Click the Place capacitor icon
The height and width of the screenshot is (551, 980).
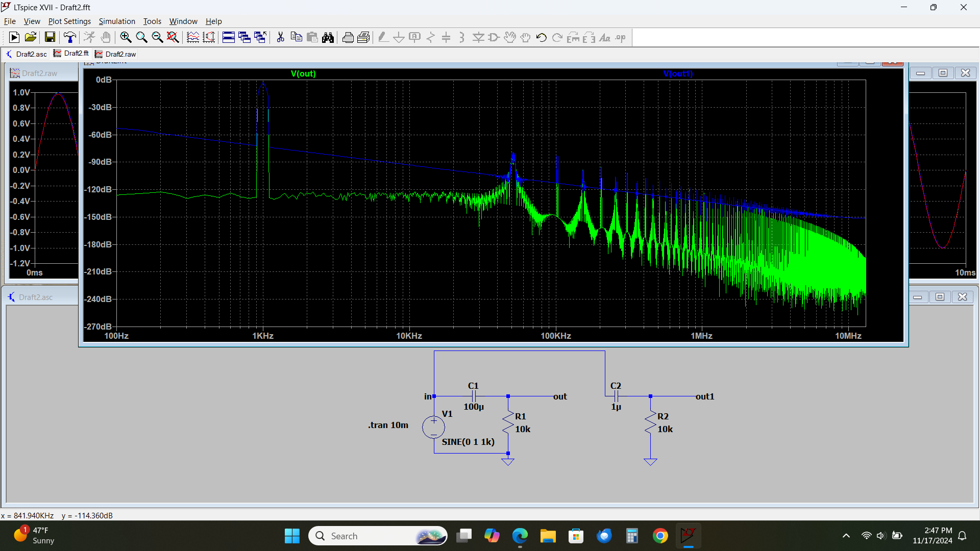[x=446, y=37]
